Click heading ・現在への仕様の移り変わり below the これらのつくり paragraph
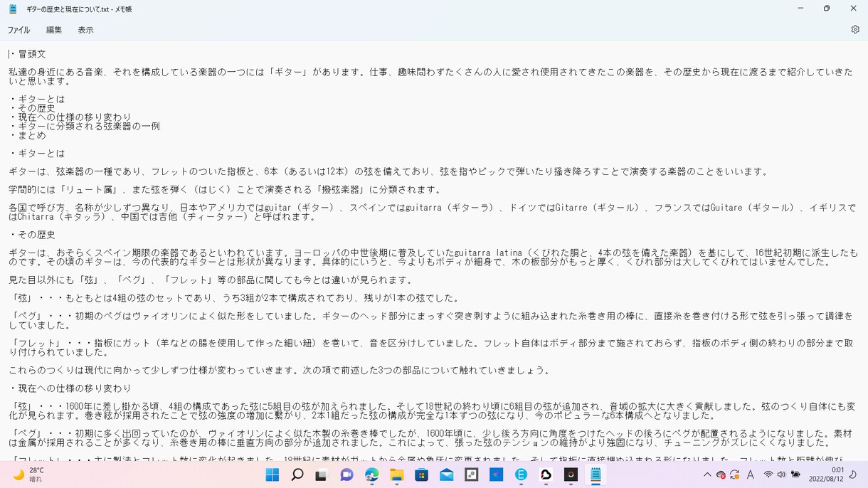The image size is (868, 488). [x=70, y=388]
